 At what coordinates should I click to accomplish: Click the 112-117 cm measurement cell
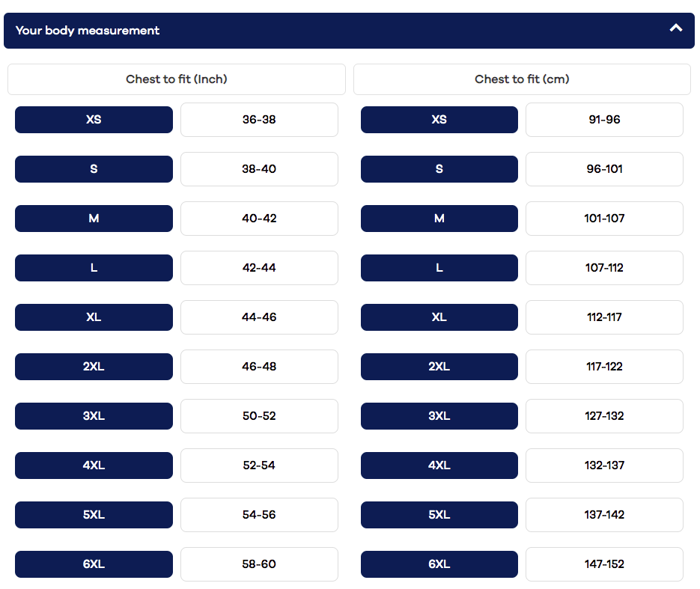click(x=604, y=317)
